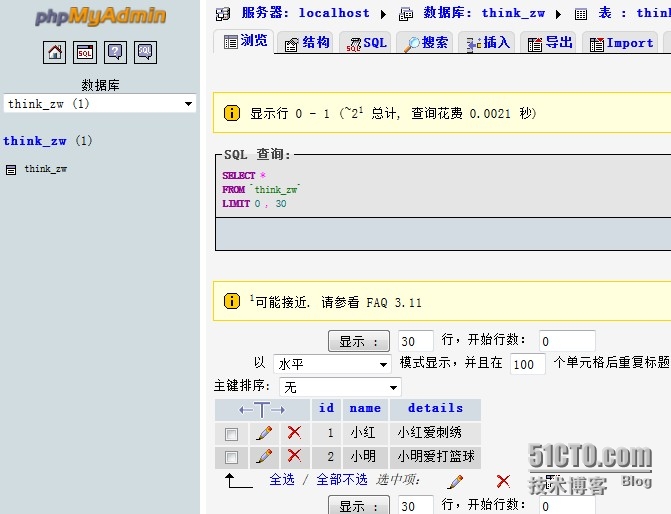Click the upper row count field showing 30
The height and width of the screenshot is (514, 671).
(416, 341)
